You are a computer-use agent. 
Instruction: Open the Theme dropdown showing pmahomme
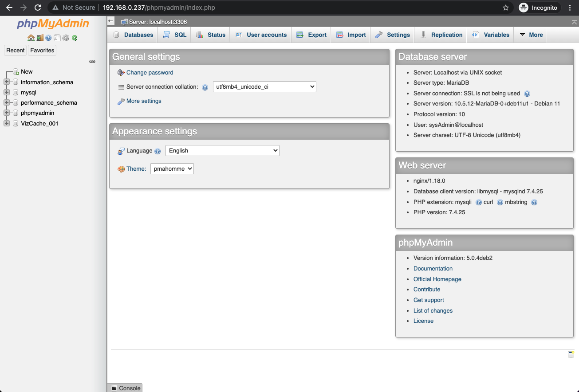(172, 169)
